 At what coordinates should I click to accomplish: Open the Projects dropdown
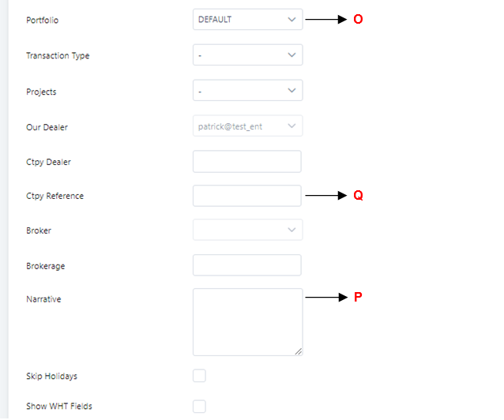tap(247, 91)
